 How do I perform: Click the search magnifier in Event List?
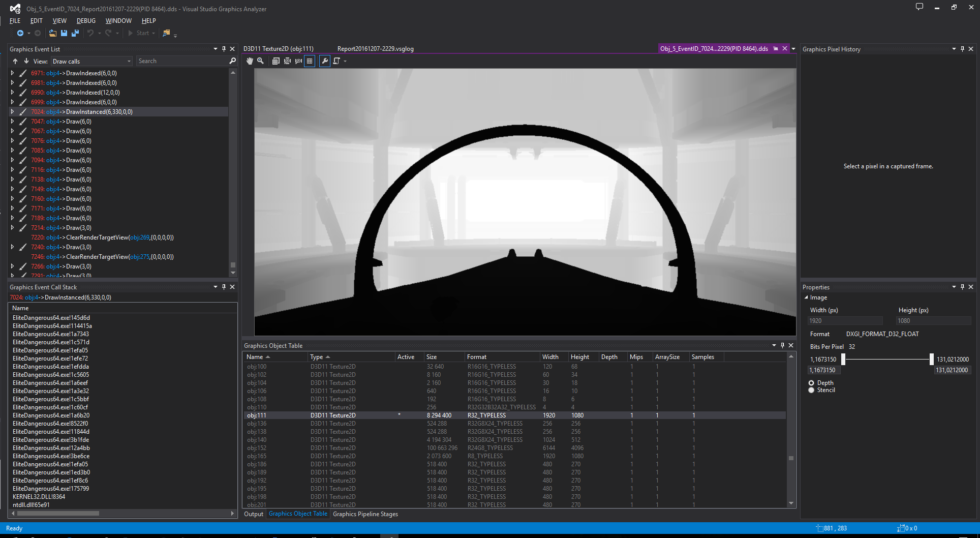click(x=232, y=61)
